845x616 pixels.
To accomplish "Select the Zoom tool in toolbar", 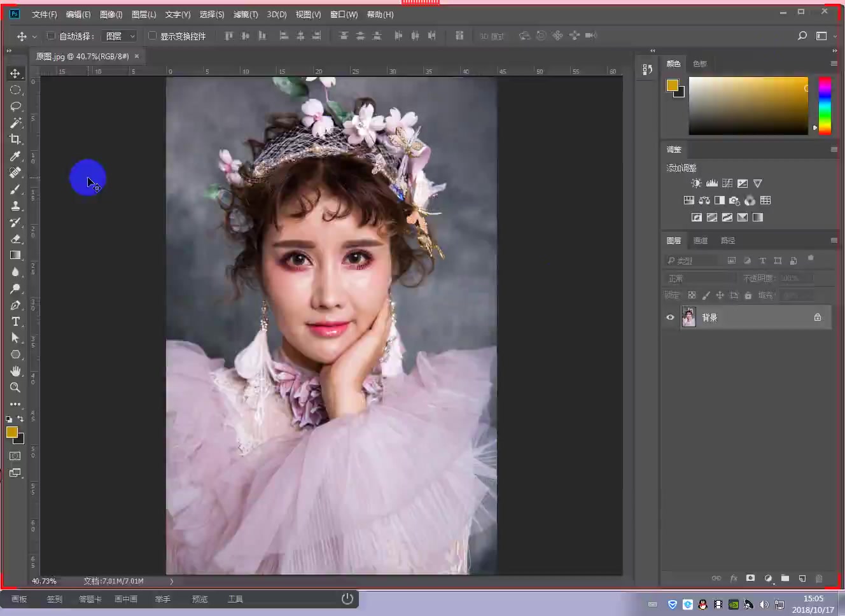I will tap(15, 388).
